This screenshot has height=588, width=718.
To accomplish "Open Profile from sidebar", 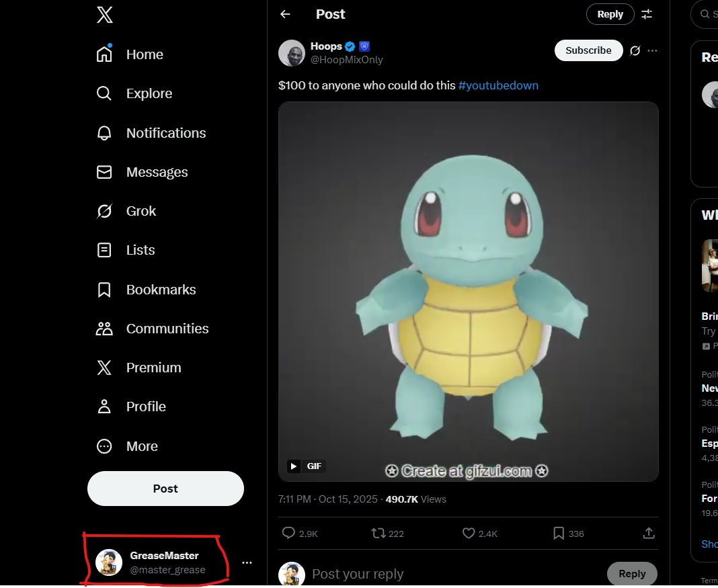I will tap(131, 407).
